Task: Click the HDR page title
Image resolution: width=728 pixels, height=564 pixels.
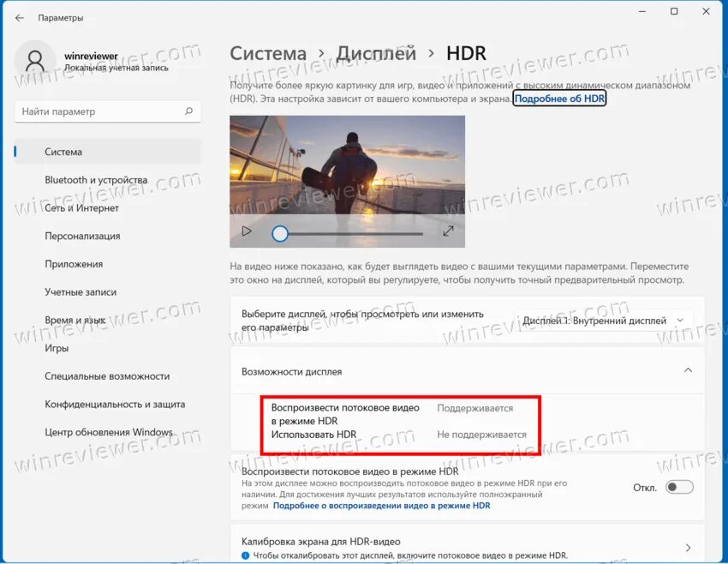Action: tap(466, 53)
